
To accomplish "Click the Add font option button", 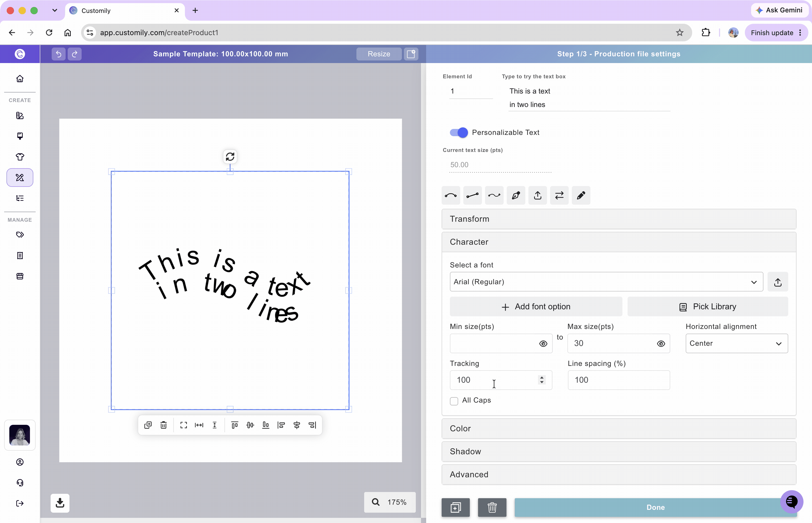I will [x=536, y=307].
